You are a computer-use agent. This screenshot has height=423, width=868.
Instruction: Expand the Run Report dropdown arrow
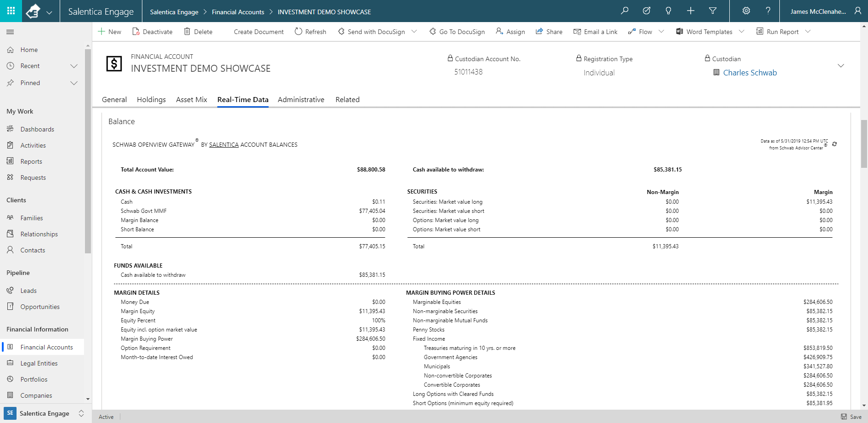[808, 32]
